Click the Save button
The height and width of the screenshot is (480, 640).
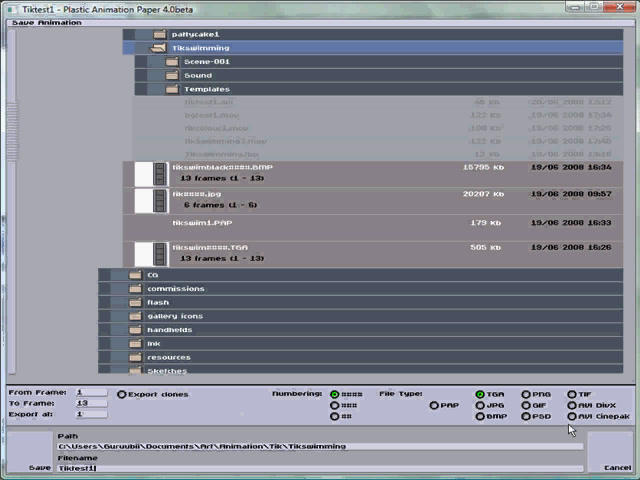click(30, 452)
